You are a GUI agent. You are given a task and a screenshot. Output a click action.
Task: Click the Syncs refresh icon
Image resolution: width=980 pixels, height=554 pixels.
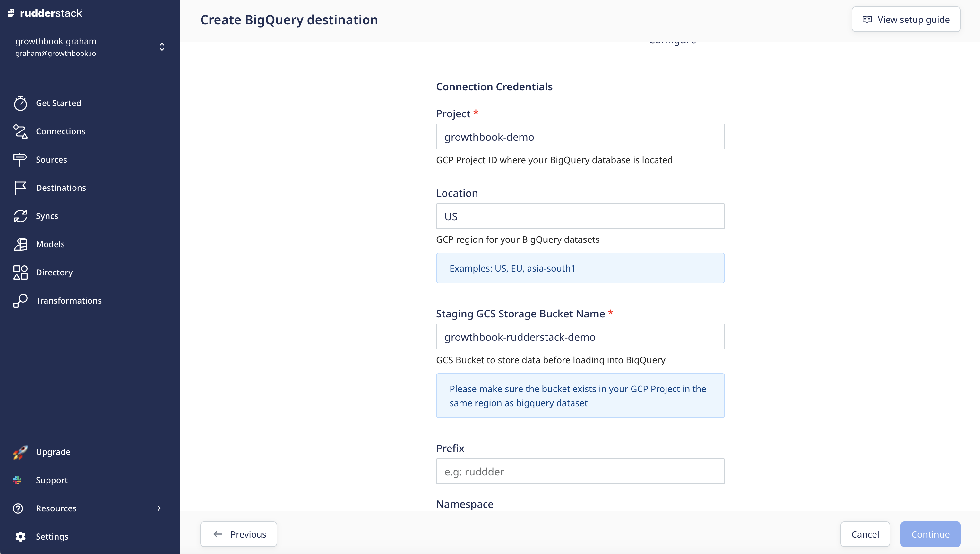[x=20, y=216]
